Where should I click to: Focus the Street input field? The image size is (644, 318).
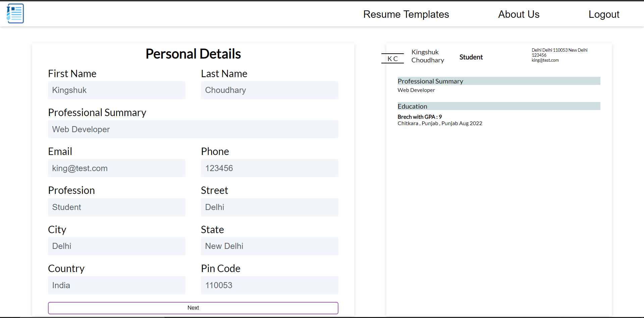270,207
